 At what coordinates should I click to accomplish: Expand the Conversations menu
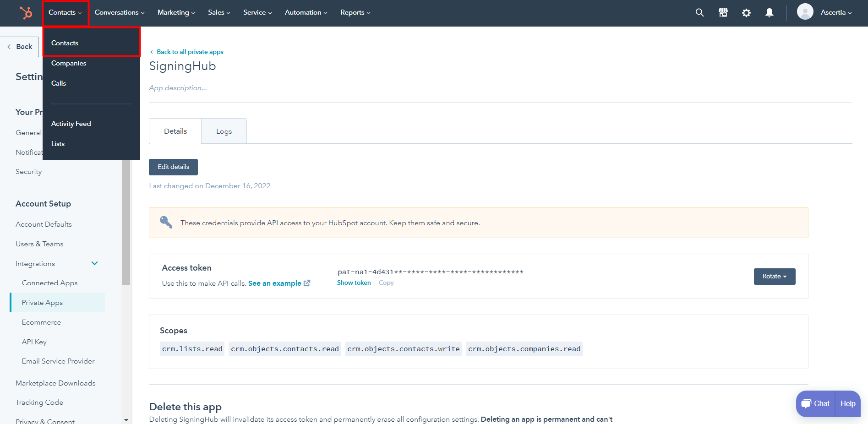click(x=120, y=12)
